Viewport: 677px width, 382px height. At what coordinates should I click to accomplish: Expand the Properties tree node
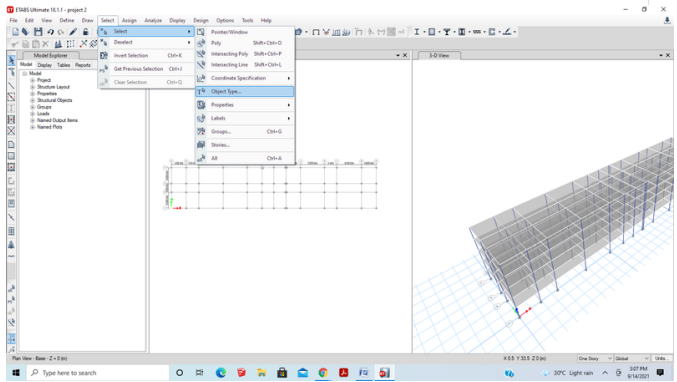pos(32,94)
